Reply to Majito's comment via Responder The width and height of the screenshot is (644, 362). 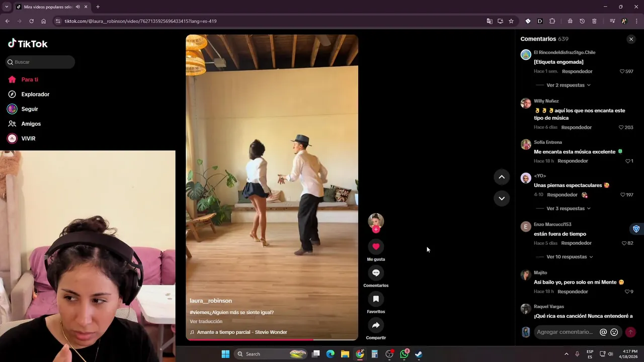573,292
